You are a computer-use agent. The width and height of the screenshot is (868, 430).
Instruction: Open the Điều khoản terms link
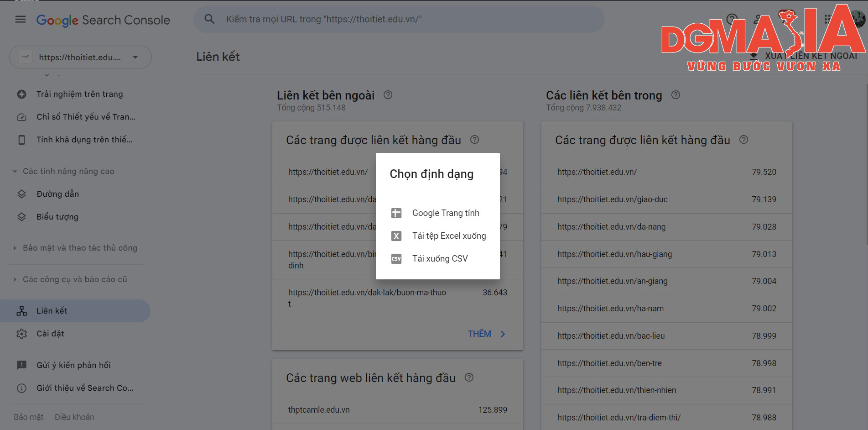[74, 417]
